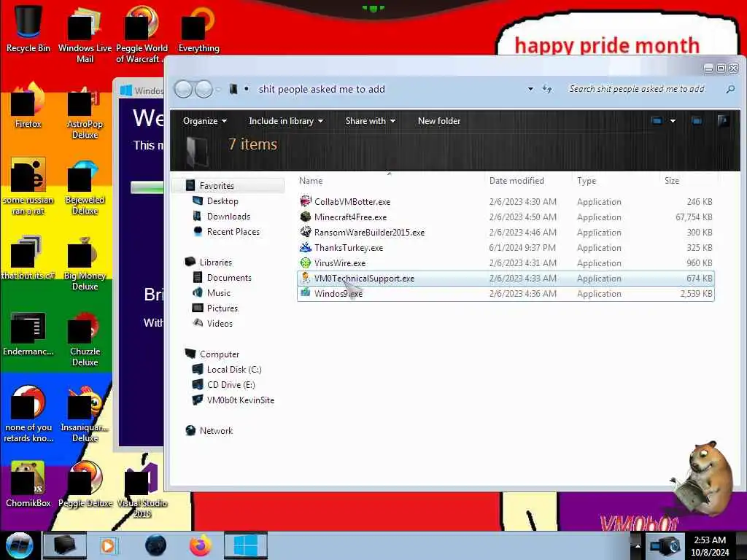Click the Start orb button

(x=19, y=545)
